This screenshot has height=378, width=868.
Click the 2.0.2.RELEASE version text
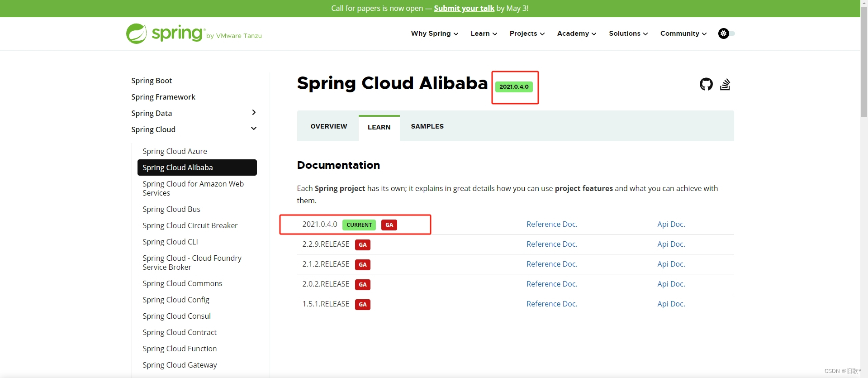(x=326, y=284)
